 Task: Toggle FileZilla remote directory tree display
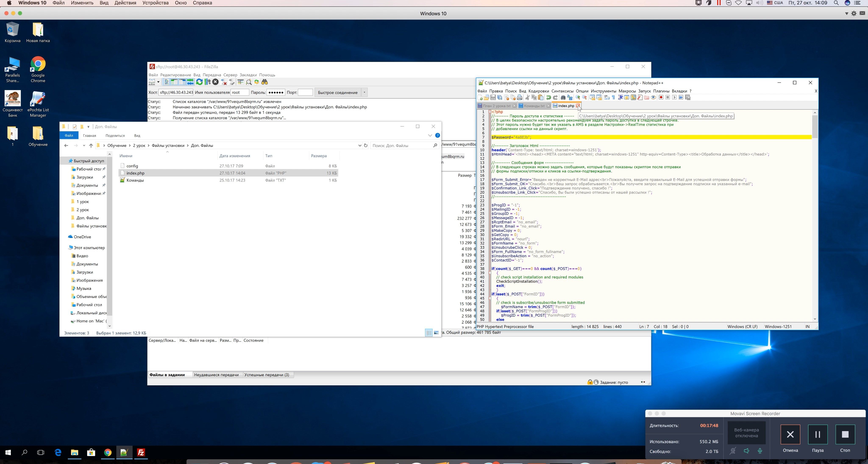182,82
